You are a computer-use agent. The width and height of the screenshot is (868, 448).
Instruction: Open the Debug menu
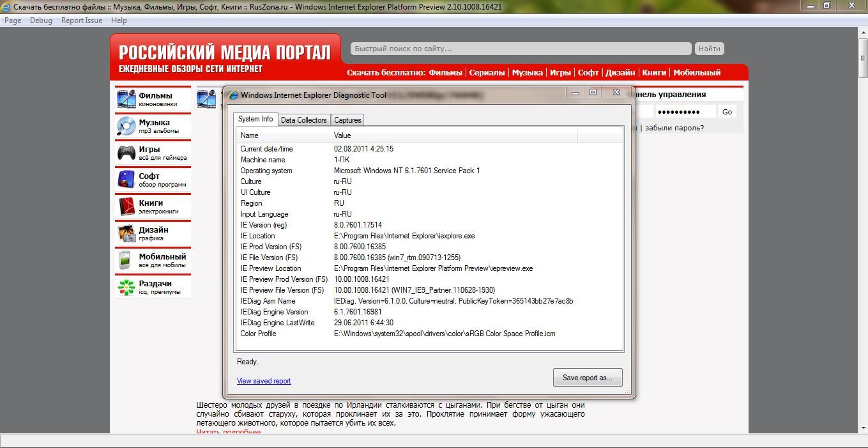tap(41, 20)
